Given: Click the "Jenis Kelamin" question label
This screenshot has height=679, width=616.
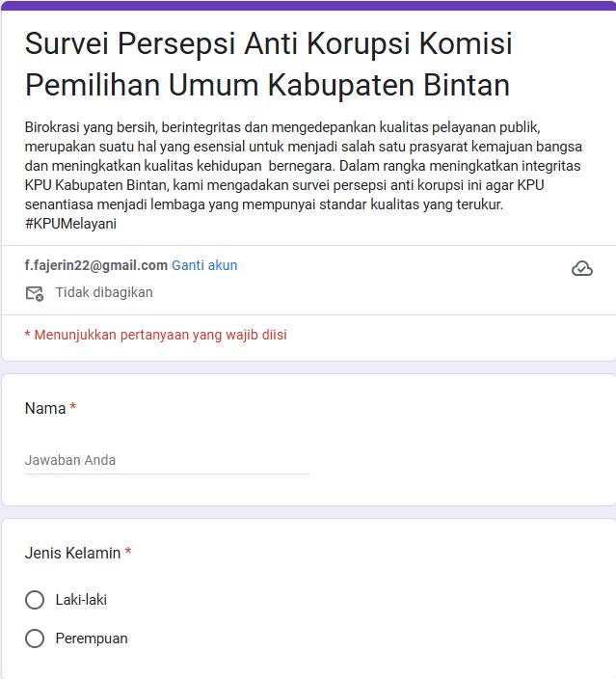Looking at the screenshot, I should tap(72, 554).
